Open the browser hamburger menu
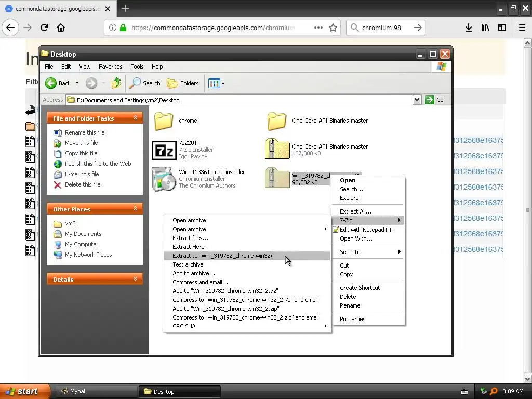 point(522,28)
